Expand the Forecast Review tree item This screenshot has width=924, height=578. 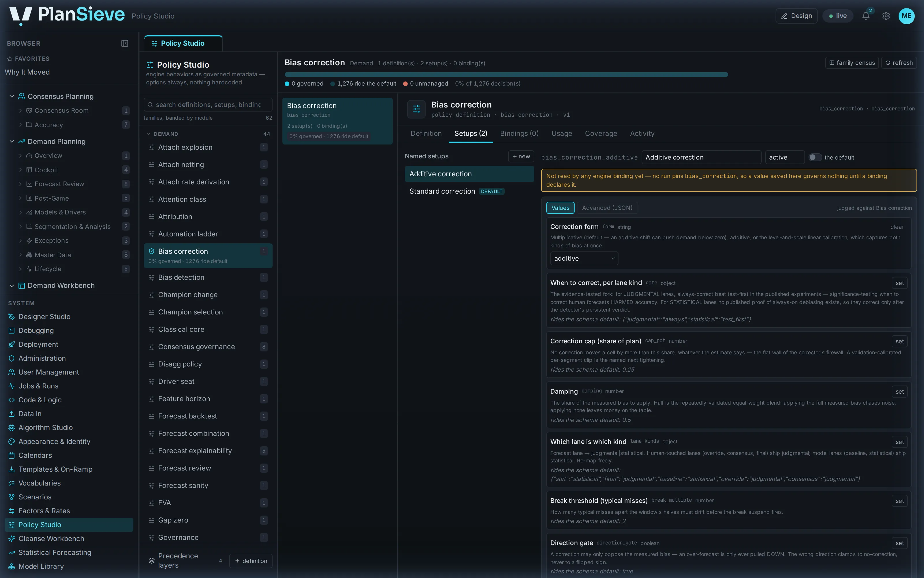click(20, 184)
